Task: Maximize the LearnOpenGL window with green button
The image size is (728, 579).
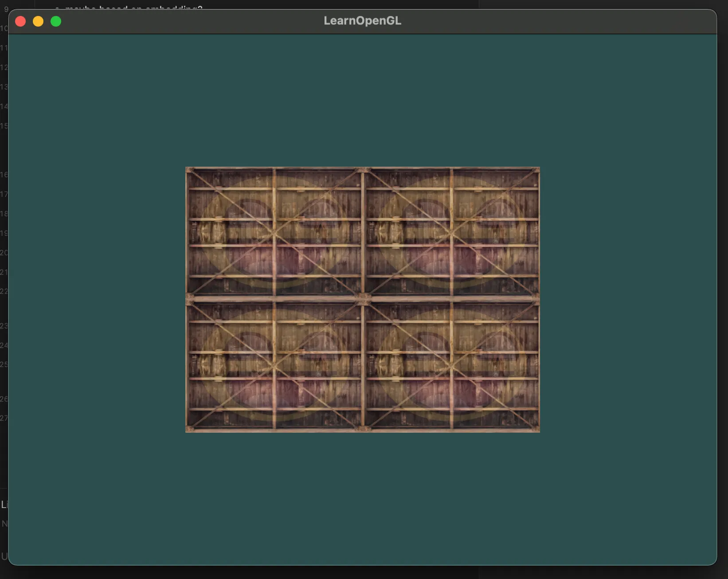Action: pyautogui.click(x=56, y=21)
